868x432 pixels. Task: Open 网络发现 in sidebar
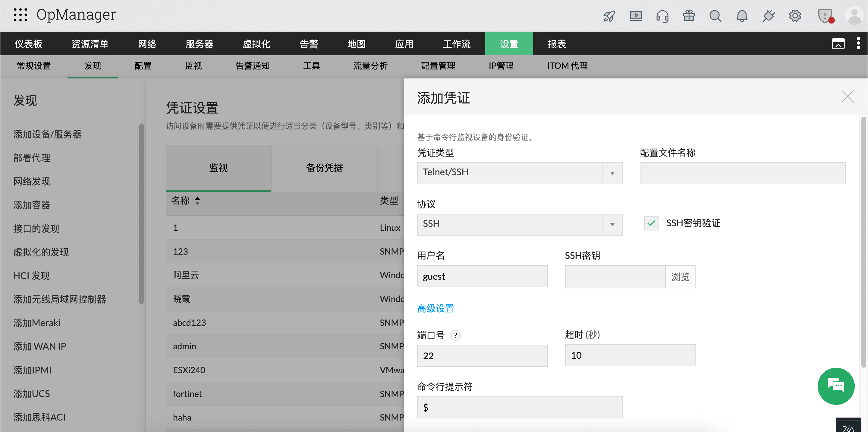click(x=32, y=181)
